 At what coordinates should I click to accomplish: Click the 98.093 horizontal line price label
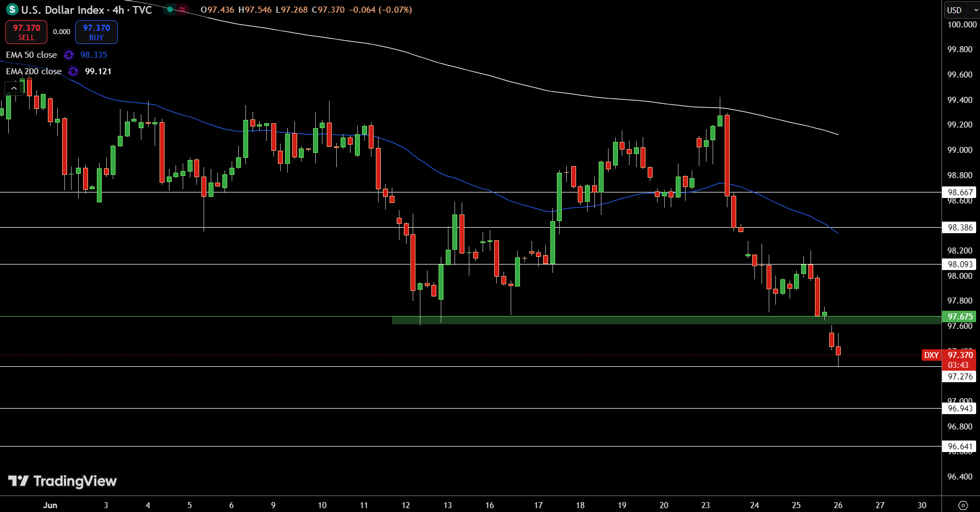point(960,265)
